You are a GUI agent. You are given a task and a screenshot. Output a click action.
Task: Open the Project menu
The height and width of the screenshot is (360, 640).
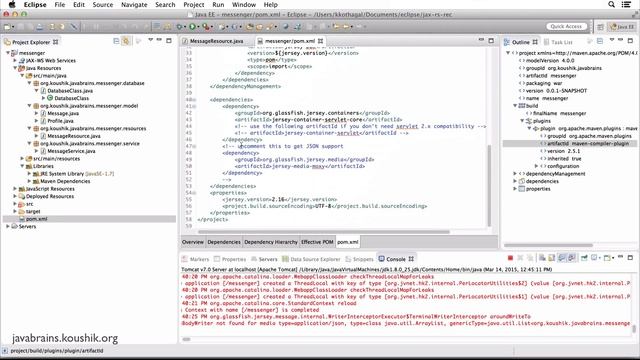tap(193, 4)
